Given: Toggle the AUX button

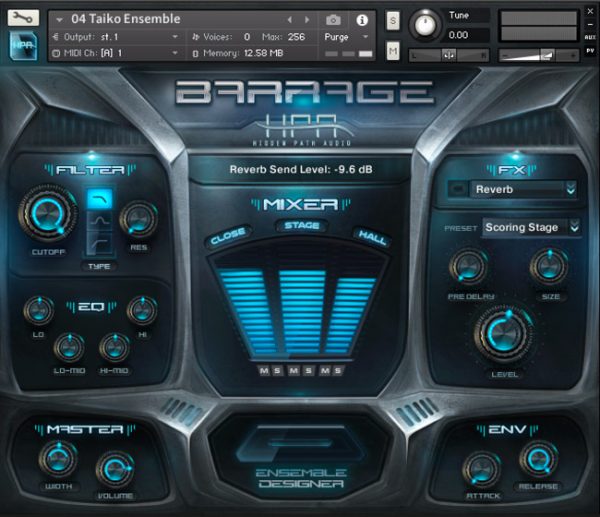Looking at the screenshot, I should 590,37.
